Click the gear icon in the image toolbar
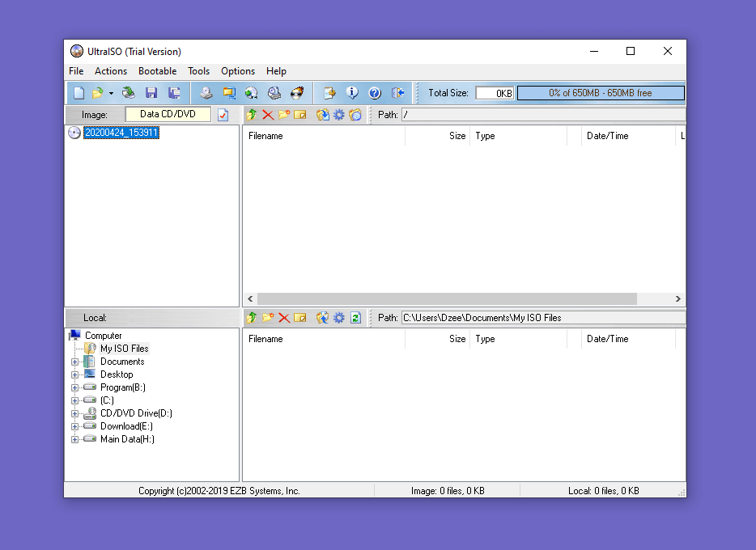The height and width of the screenshot is (550, 756). point(339,115)
